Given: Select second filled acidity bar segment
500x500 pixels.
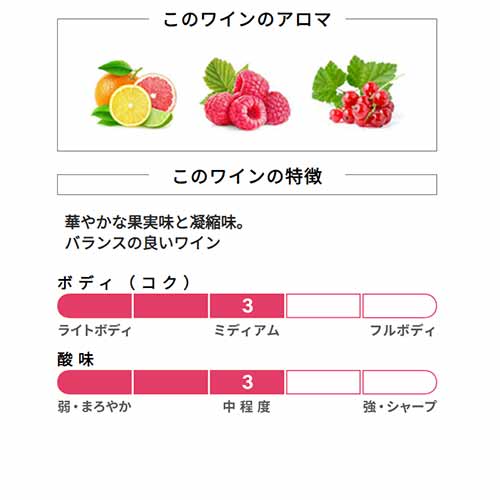Looking at the screenshot, I should pos(171,382).
